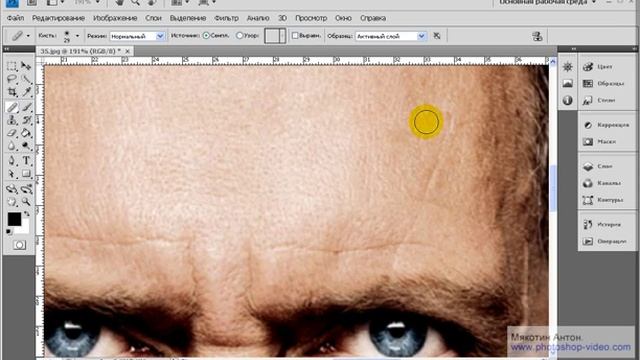Open the tool preset picker arrow
The width and height of the screenshot is (640, 360).
click(x=28, y=36)
